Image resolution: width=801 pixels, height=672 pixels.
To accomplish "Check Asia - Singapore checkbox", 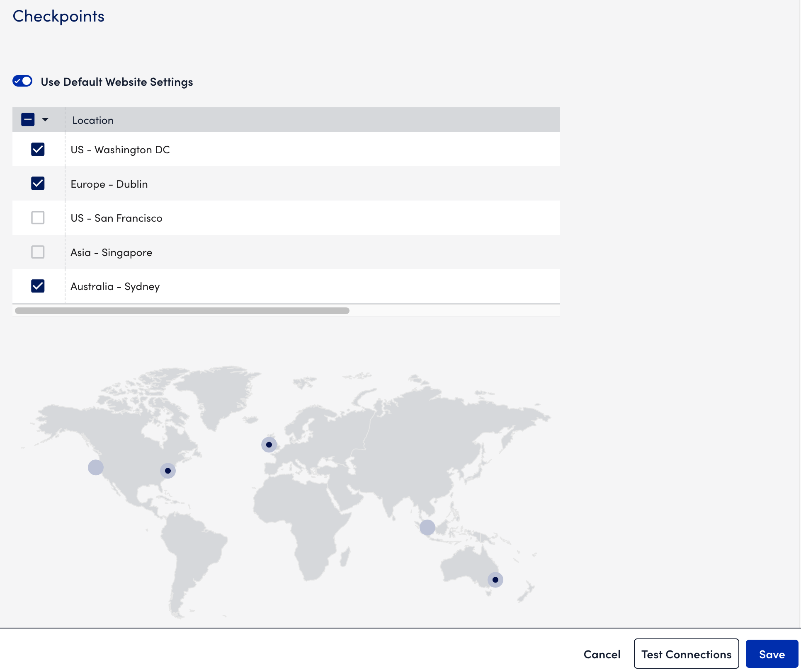I will point(38,252).
